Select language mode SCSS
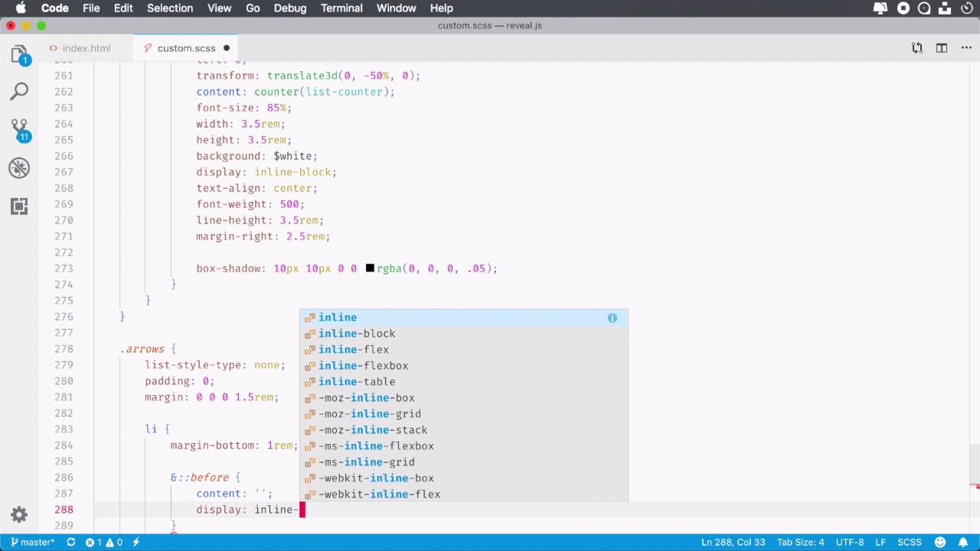This screenshot has width=980, height=551. pos(910,542)
